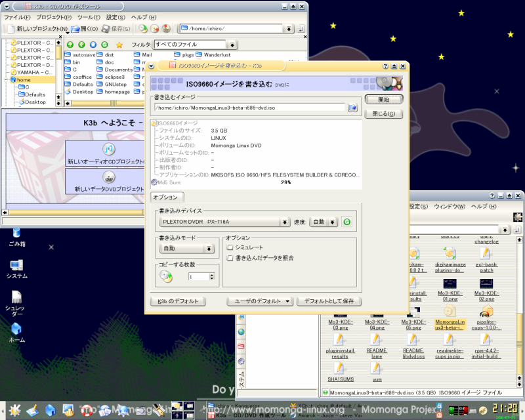
Task: Click the globe icon in Konqueror sidebar
Action: click(x=241, y=332)
